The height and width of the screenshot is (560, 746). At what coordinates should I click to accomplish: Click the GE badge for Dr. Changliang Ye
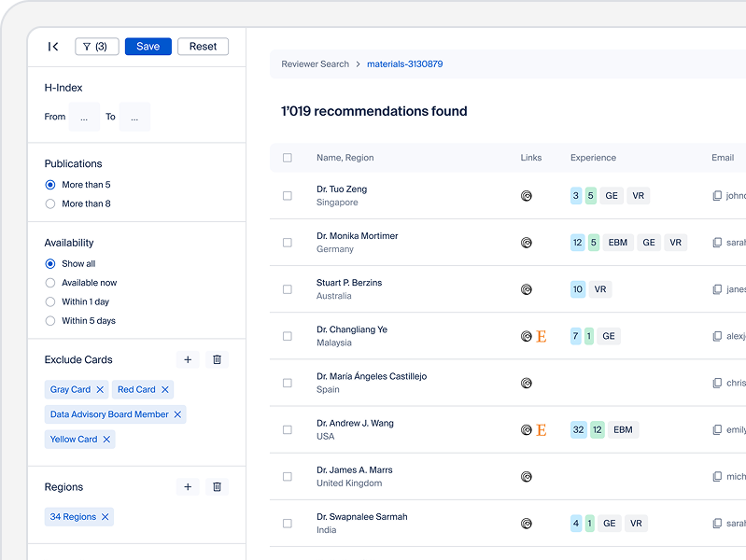tap(609, 336)
